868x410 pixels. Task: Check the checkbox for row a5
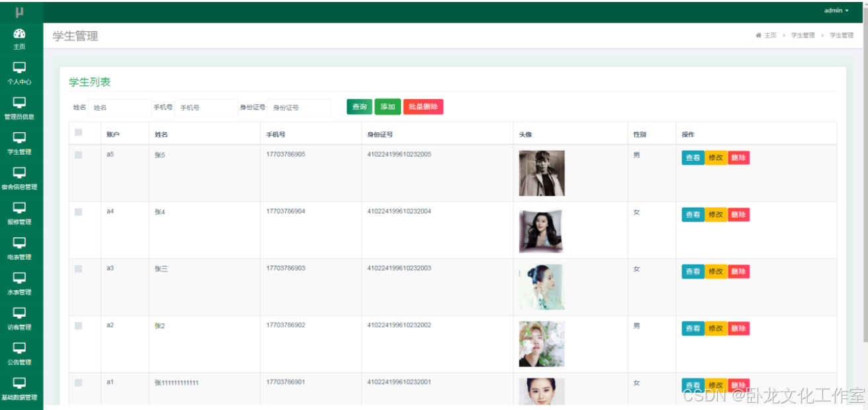click(78, 155)
